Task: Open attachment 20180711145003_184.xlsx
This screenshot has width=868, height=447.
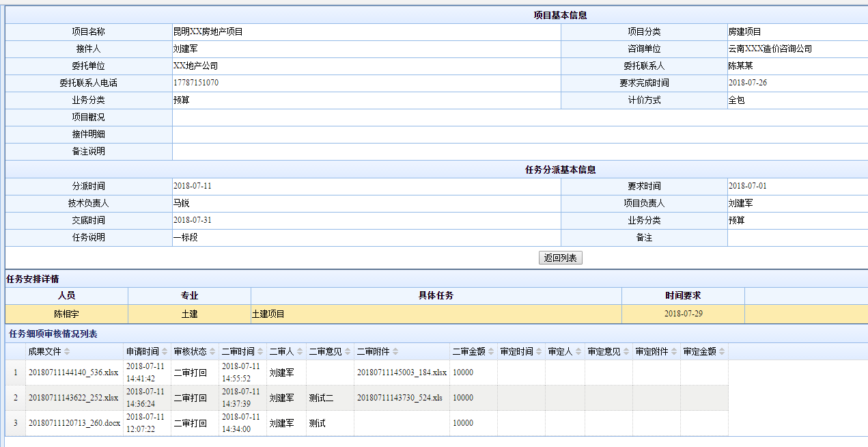Action: pos(402,372)
